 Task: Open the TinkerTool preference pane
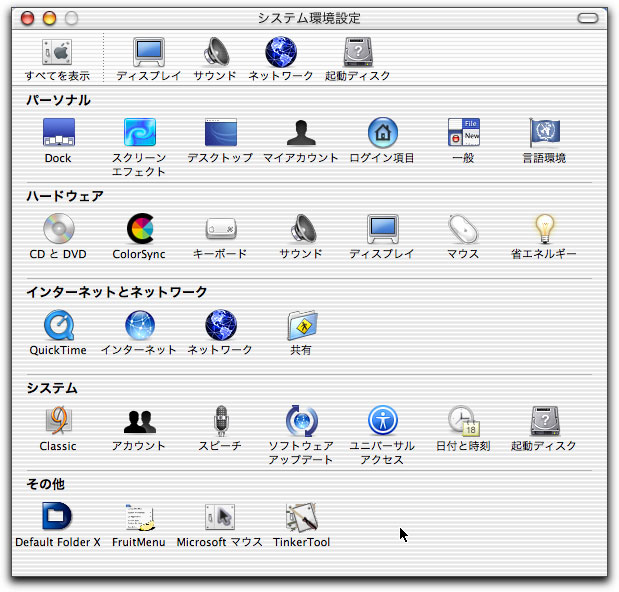(301, 517)
